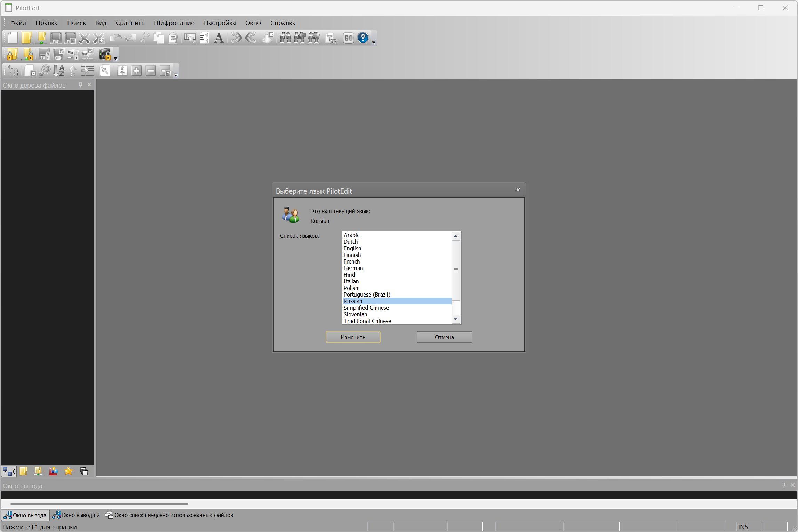Viewport: 798px width, 532px height.
Task: Click the encrypted save floppy-lock icon
Action: (44, 55)
